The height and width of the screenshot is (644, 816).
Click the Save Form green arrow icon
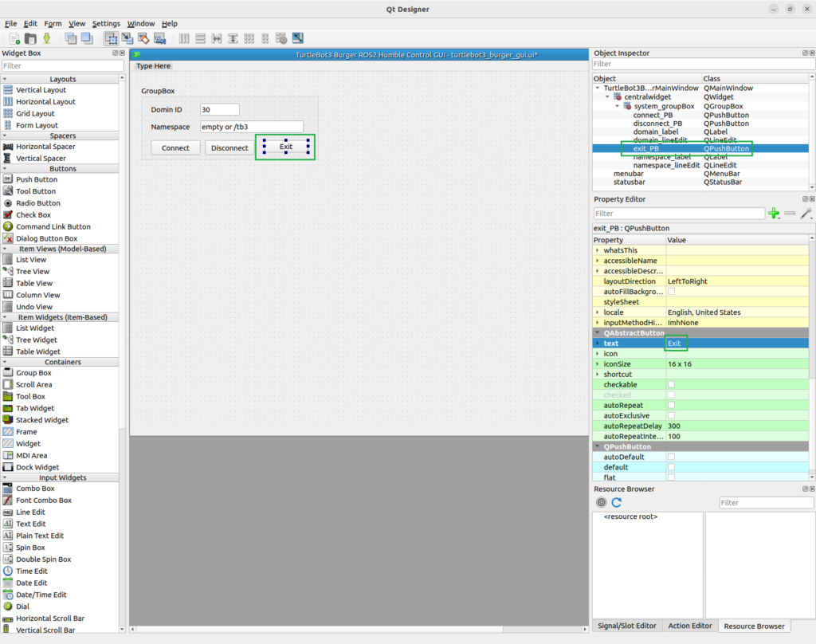click(47, 38)
